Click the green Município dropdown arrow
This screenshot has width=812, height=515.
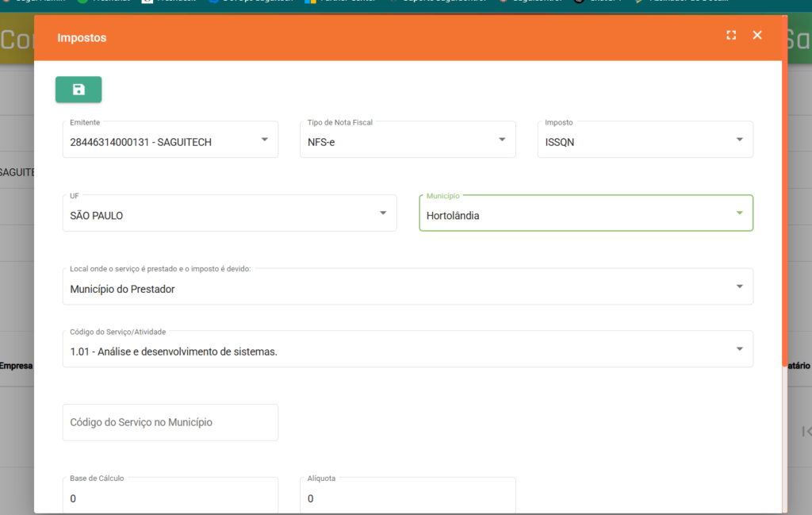coord(739,213)
